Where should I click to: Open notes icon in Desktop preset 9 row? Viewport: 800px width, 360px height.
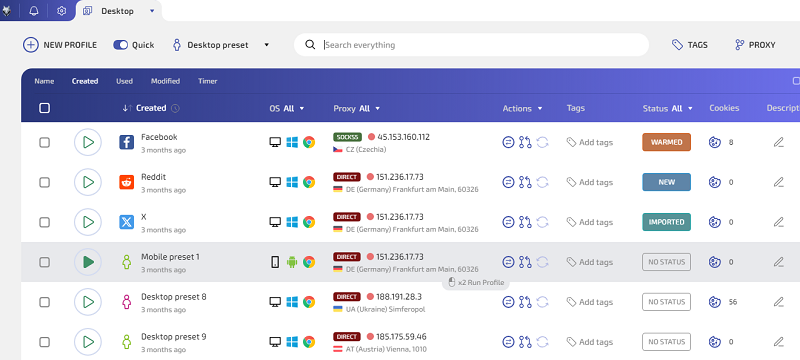point(508,342)
